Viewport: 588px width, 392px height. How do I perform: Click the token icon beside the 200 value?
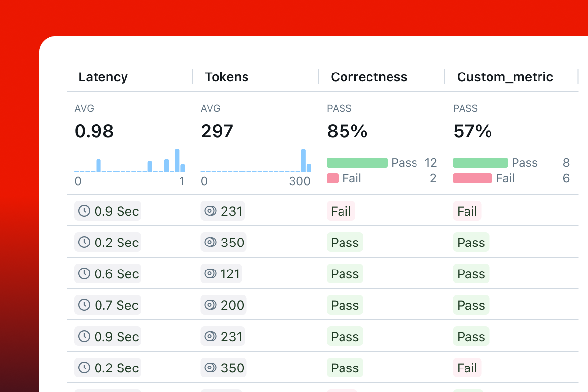pyautogui.click(x=209, y=305)
